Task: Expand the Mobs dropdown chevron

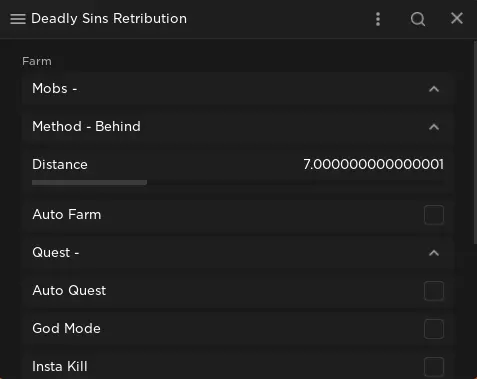Action: pos(434,89)
